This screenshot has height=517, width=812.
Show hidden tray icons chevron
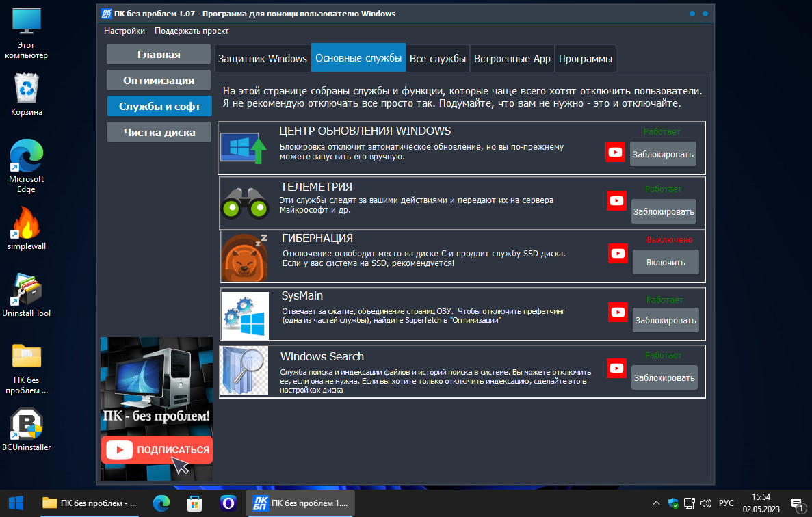pyautogui.click(x=656, y=503)
